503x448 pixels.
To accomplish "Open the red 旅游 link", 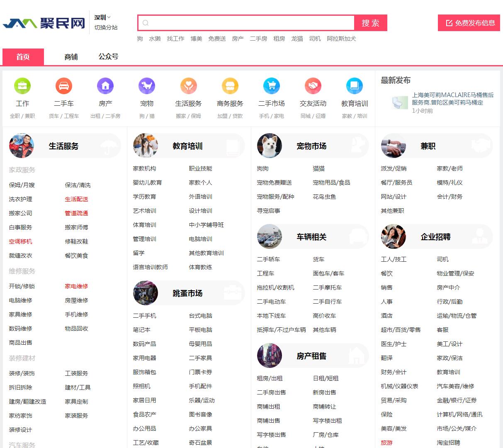I will click(386, 443).
